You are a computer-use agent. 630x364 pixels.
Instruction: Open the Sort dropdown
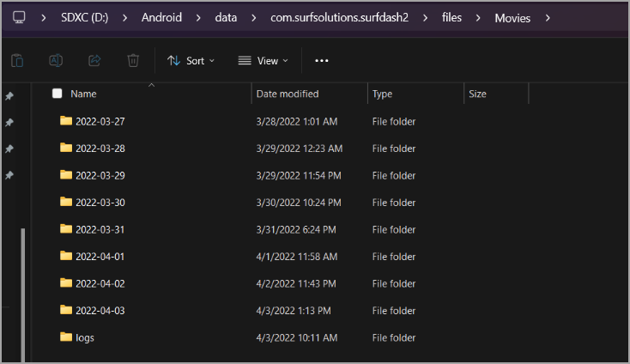(191, 61)
